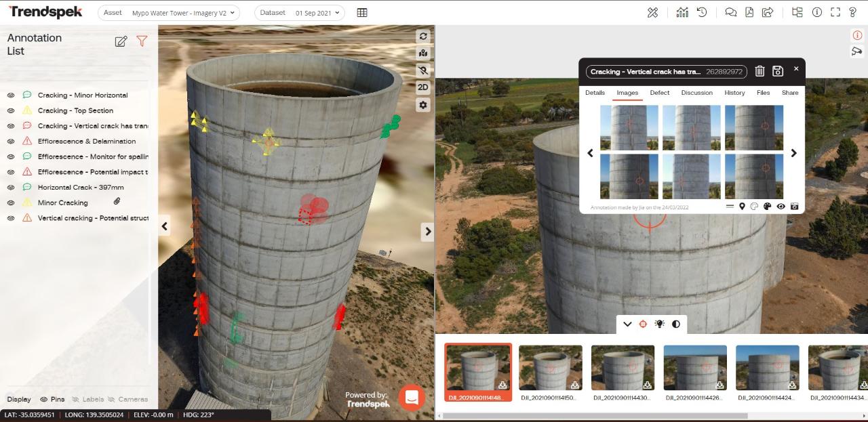The height and width of the screenshot is (422, 868).
Task: Switch 3D viewer to 2D mode
Action: 423,87
